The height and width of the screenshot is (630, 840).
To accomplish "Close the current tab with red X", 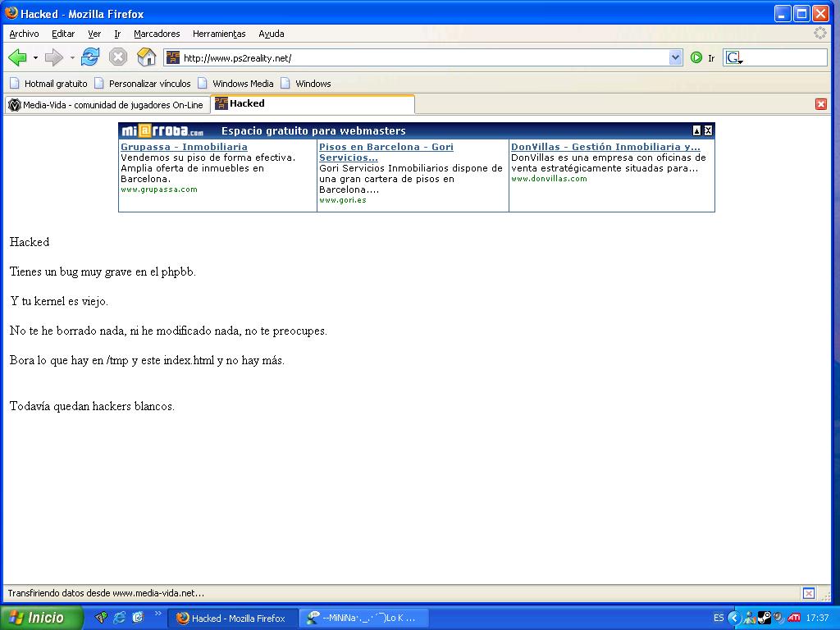I will [x=820, y=104].
